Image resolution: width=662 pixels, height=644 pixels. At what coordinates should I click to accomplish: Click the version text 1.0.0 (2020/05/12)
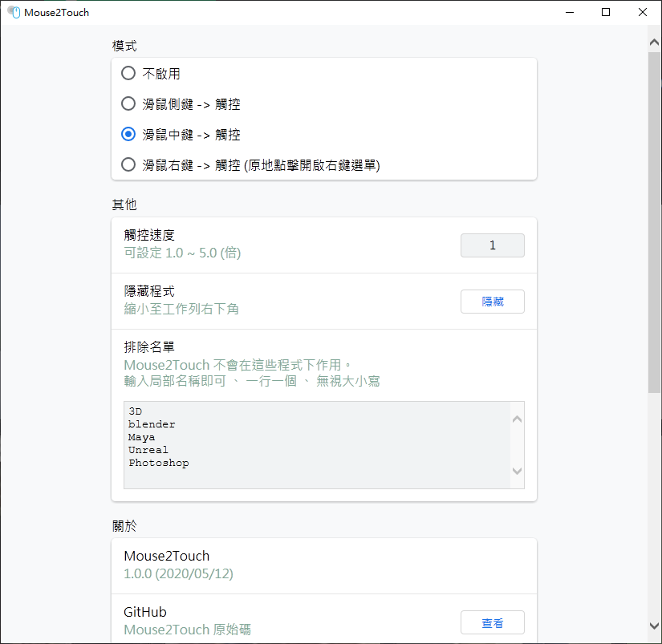point(178,573)
